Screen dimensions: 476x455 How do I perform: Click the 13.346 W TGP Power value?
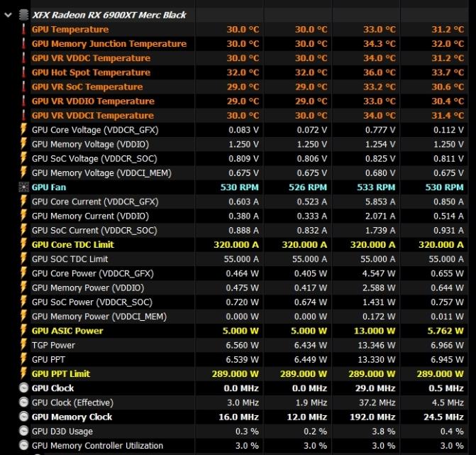(377, 345)
